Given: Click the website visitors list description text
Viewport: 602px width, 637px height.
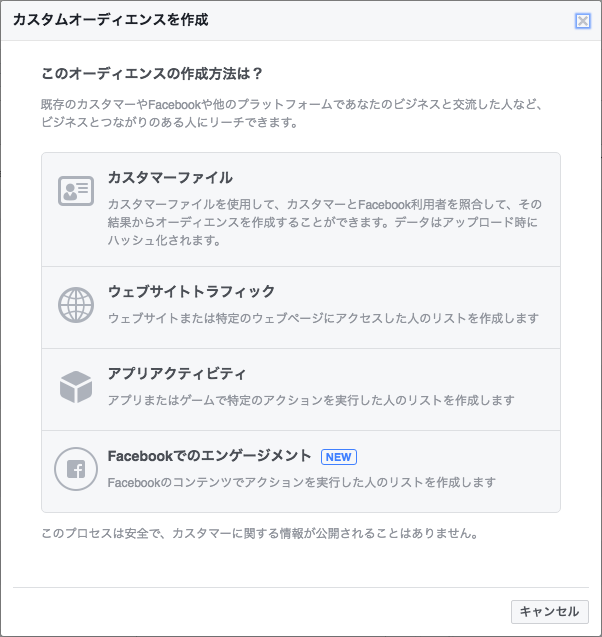Looking at the screenshot, I should [x=323, y=318].
